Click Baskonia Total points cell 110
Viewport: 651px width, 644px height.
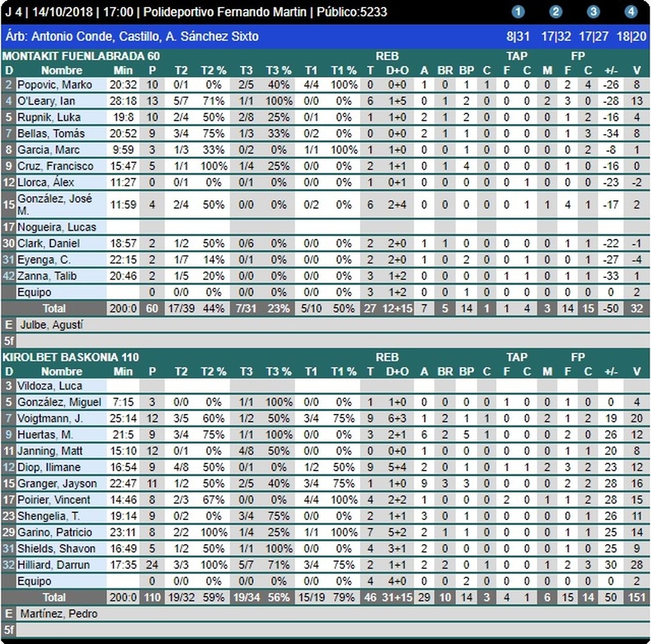[152, 597]
